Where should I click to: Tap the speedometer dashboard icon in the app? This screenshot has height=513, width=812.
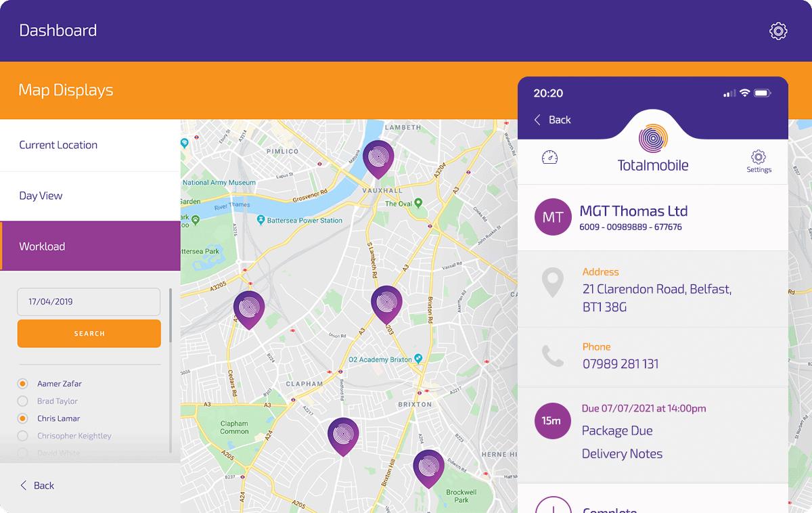tap(549, 156)
